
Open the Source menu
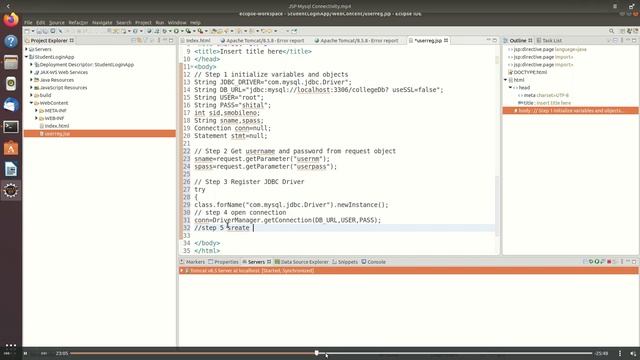[x=57, y=22]
